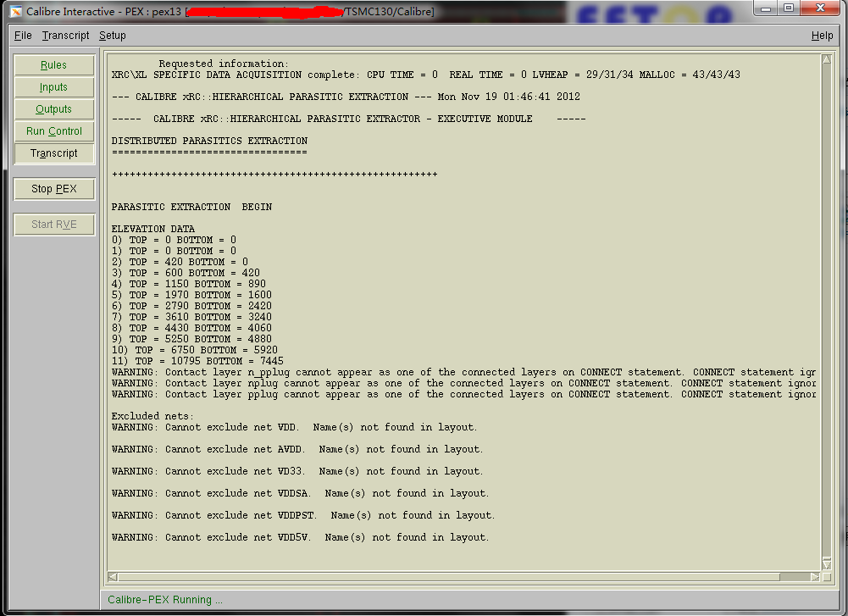The image size is (848, 616).
Task: Click the vertical scrollbar up arrow
Action: click(x=826, y=59)
